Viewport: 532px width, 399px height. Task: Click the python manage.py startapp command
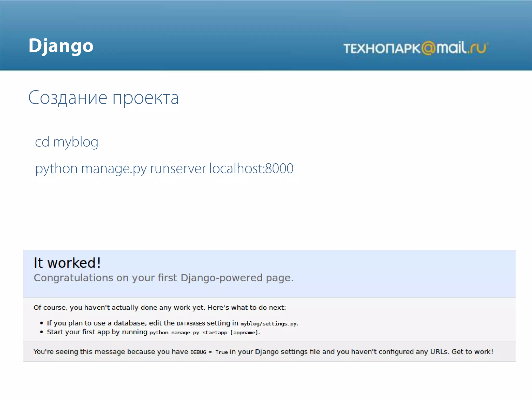coord(188,332)
